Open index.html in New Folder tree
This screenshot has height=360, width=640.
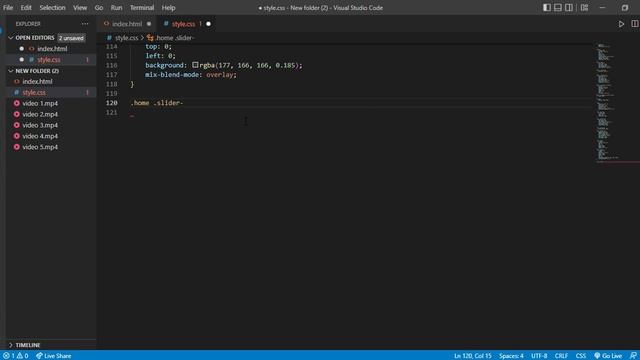click(x=37, y=82)
